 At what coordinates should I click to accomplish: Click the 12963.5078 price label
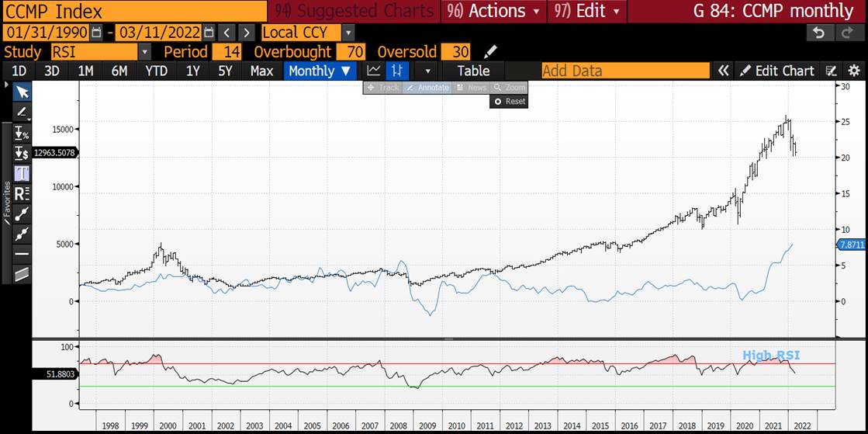[x=55, y=153]
